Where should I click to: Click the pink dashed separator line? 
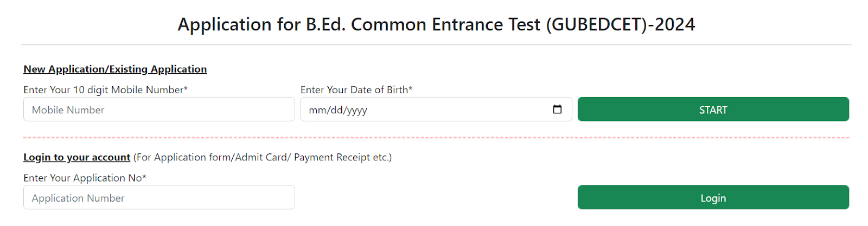(x=436, y=138)
